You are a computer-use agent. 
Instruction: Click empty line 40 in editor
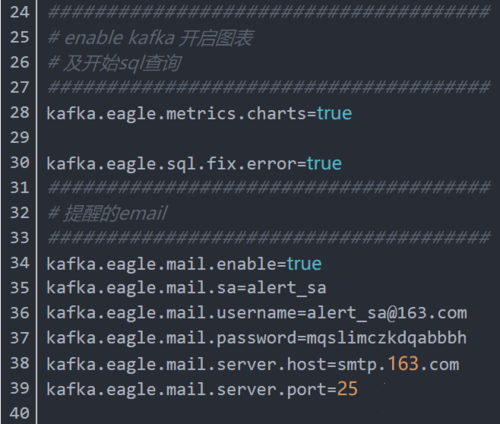click(x=267, y=413)
